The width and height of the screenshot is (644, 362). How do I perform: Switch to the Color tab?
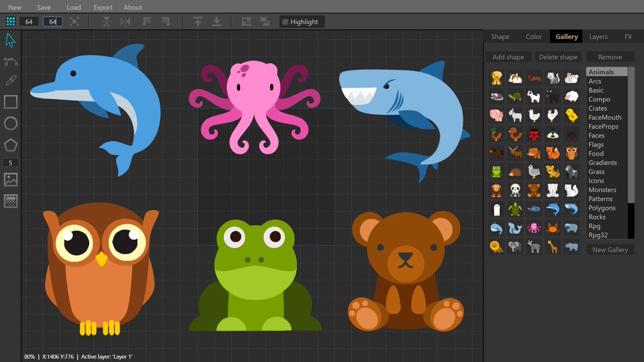533,36
